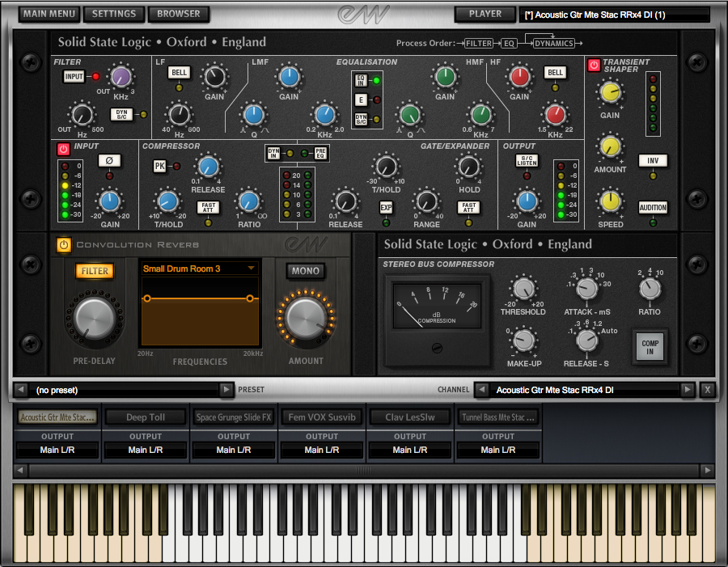Viewport: 728px width, 567px height.
Task: Click the next channel arrow
Action: pyautogui.click(x=688, y=390)
